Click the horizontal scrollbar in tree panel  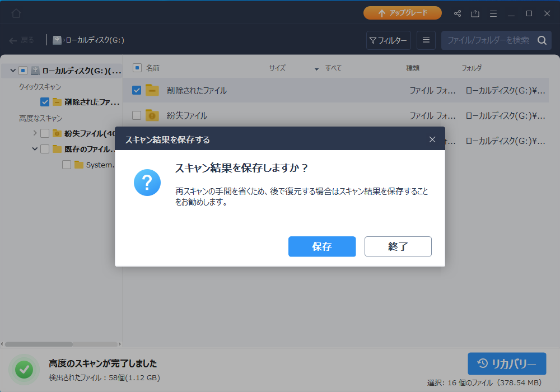pyautogui.click(x=39, y=344)
